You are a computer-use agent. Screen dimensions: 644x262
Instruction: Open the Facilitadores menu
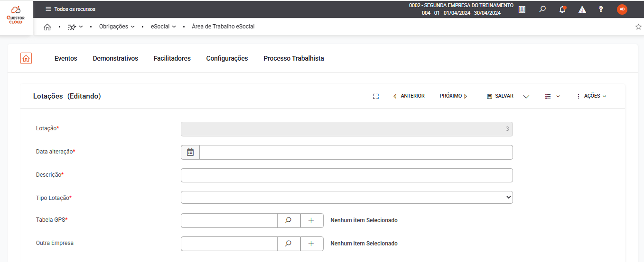click(x=172, y=58)
